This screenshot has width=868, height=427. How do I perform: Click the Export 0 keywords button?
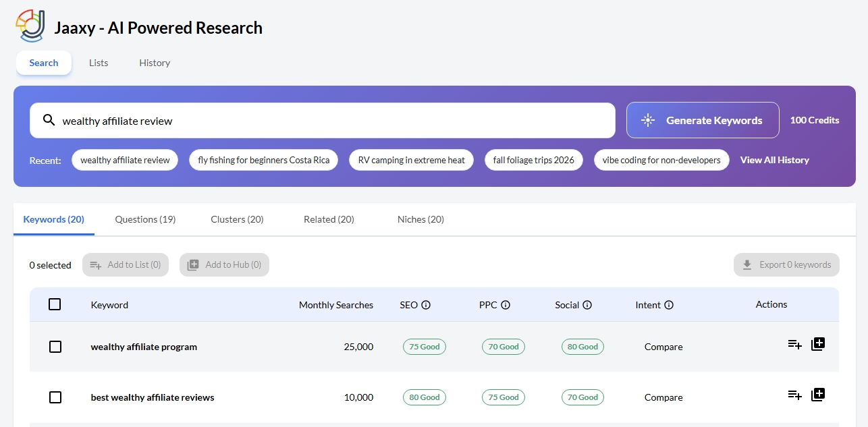click(786, 265)
